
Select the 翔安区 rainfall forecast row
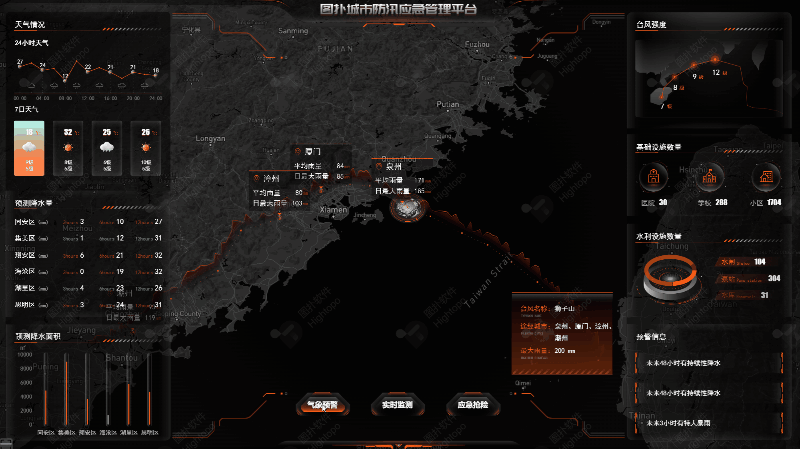(88, 255)
